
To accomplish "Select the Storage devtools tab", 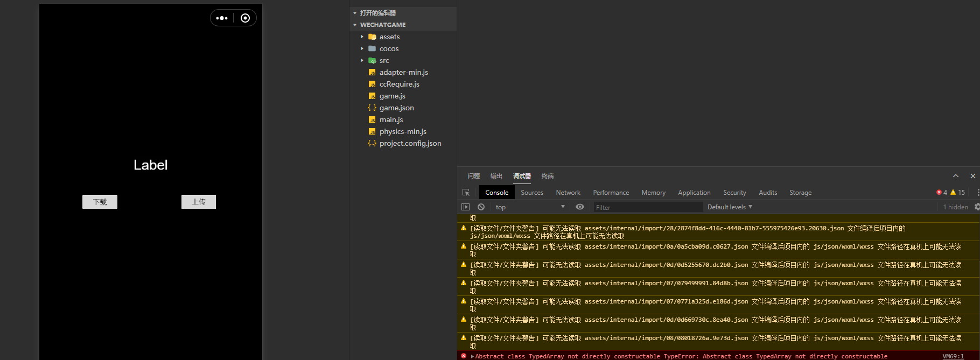I will tap(801, 192).
